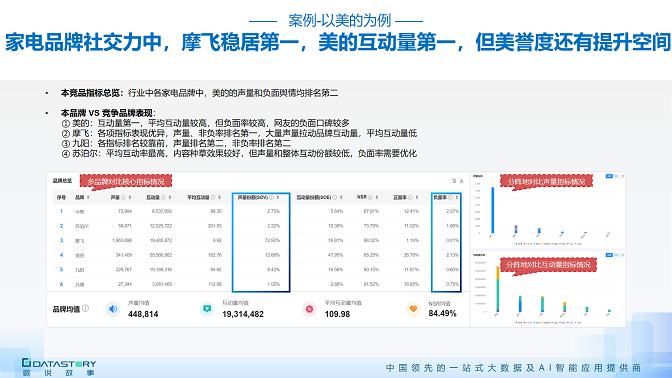This screenshot has width=672, height=378.
Task: Click the DATASTORY logo in the footer
Action: (59, 368)
